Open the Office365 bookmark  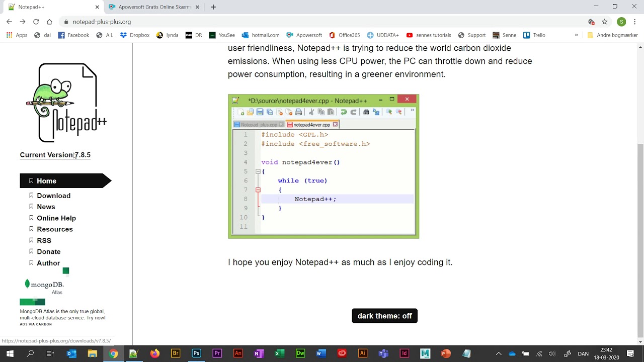[x=345, y=35]
